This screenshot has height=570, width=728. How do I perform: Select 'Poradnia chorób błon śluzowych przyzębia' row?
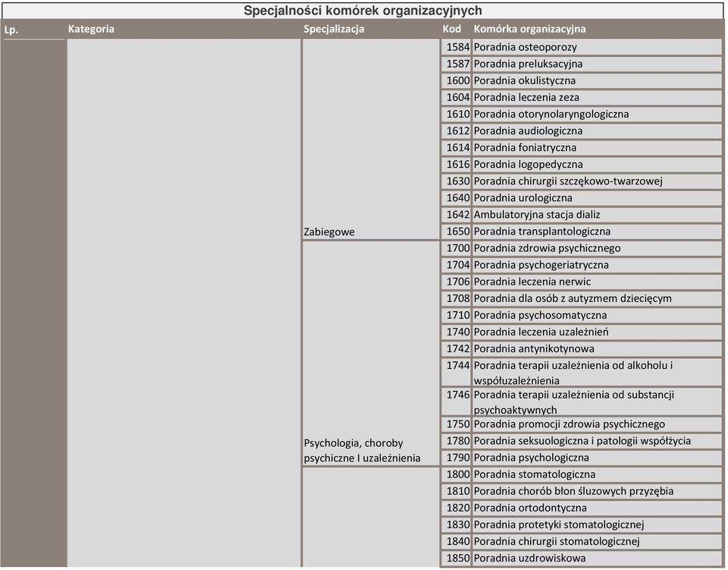coord(597,490)
